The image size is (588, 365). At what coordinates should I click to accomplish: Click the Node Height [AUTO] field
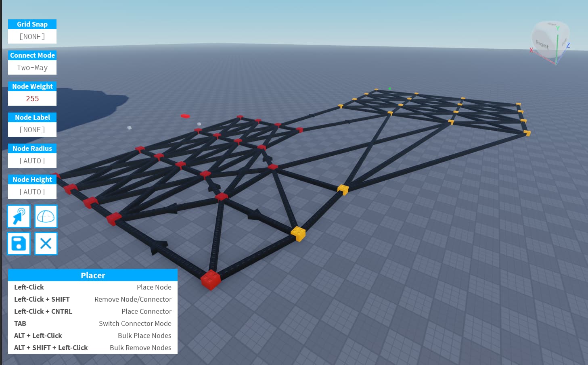(32, 192)
